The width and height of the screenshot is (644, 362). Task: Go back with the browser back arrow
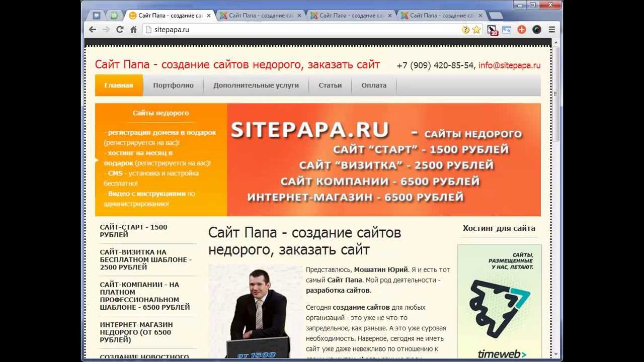click(93, 30)
